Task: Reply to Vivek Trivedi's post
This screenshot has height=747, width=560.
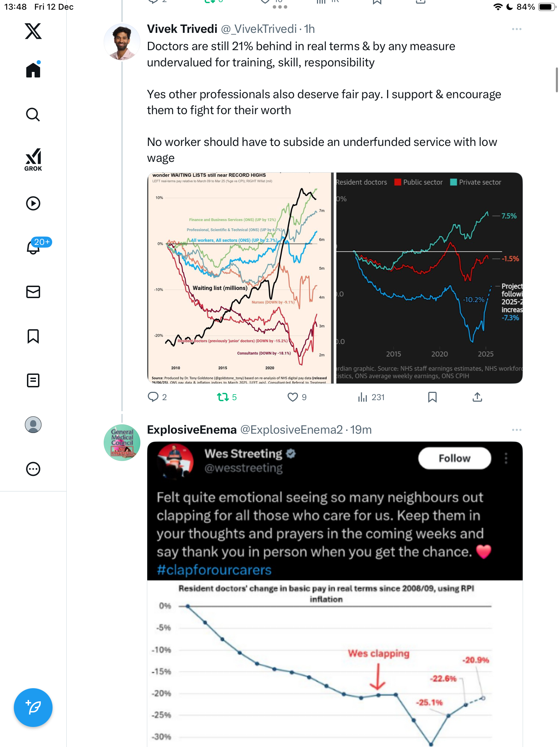Action: [153, 397]
